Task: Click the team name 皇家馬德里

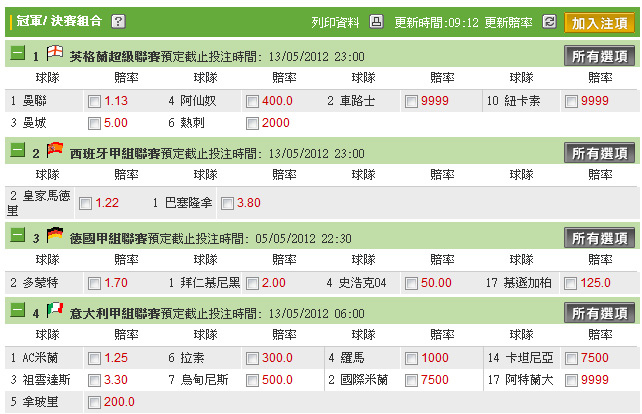Action: tap(39, 203)
